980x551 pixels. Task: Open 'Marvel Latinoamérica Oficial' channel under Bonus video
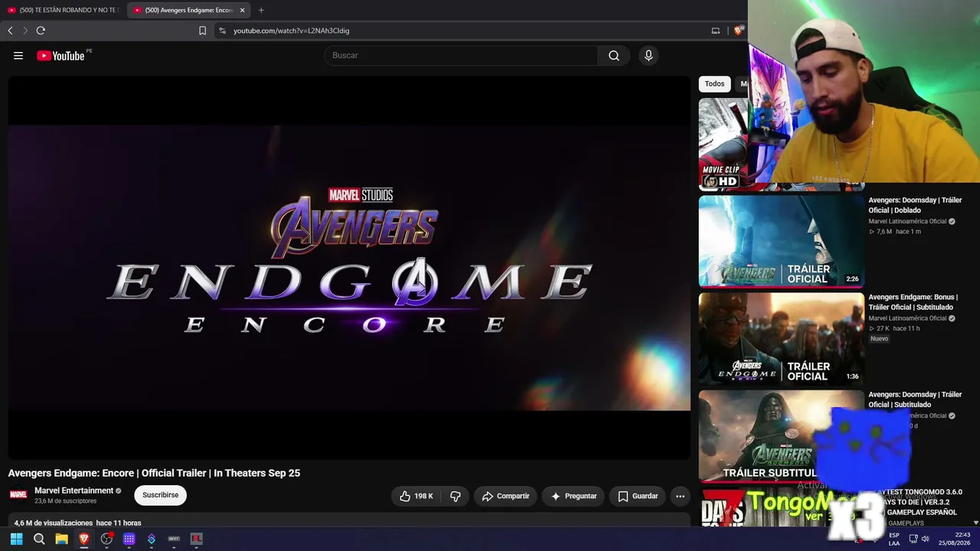pyautogui.click(x=907, y=318)
